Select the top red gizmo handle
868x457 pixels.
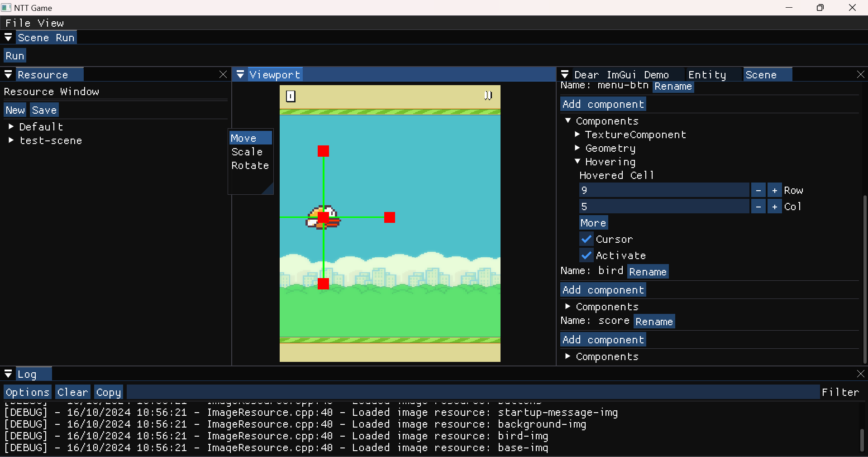[x=323, y=151]
